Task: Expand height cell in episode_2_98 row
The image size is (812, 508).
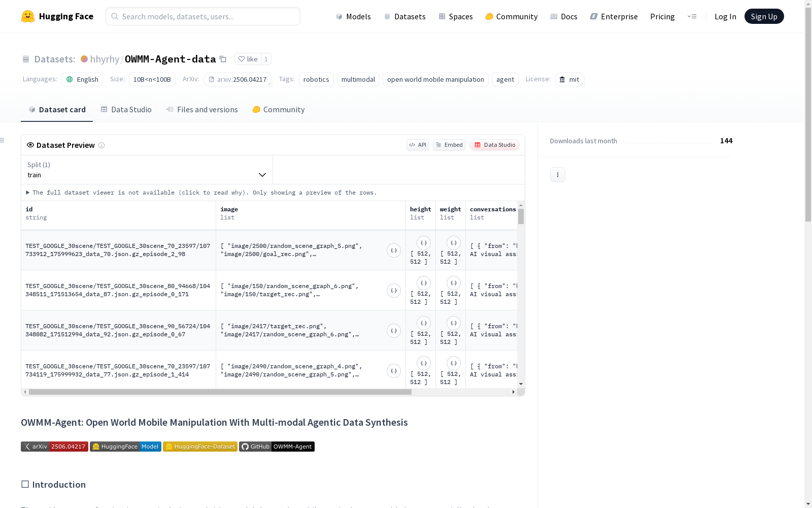Action: click(424, 243)
